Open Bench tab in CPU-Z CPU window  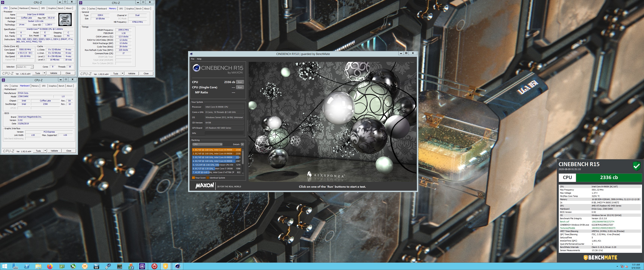click(x=61, y=8)
